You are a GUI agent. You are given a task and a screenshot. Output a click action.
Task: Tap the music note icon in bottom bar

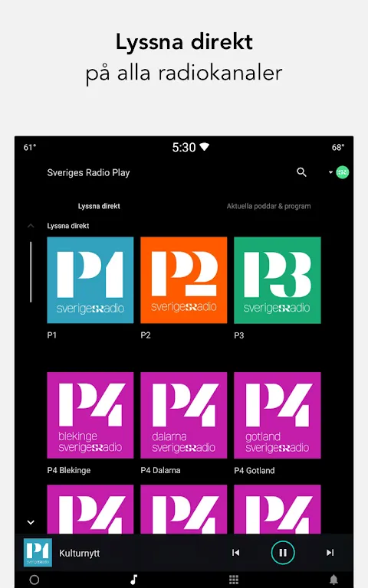click(133, 580)
